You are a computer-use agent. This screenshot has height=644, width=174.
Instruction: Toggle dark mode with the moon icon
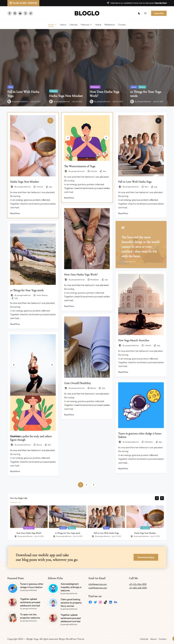pyautogui.click(x=139, y=13)
